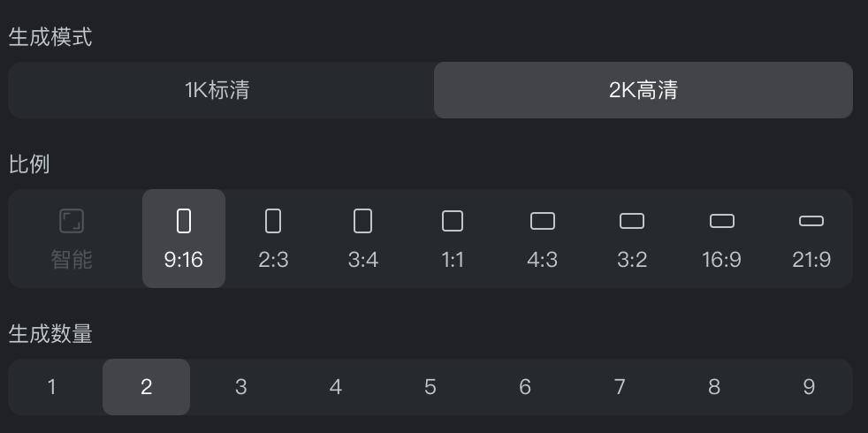
Task: Pick 9 for 生成数量
Action: tap(809, 387)
